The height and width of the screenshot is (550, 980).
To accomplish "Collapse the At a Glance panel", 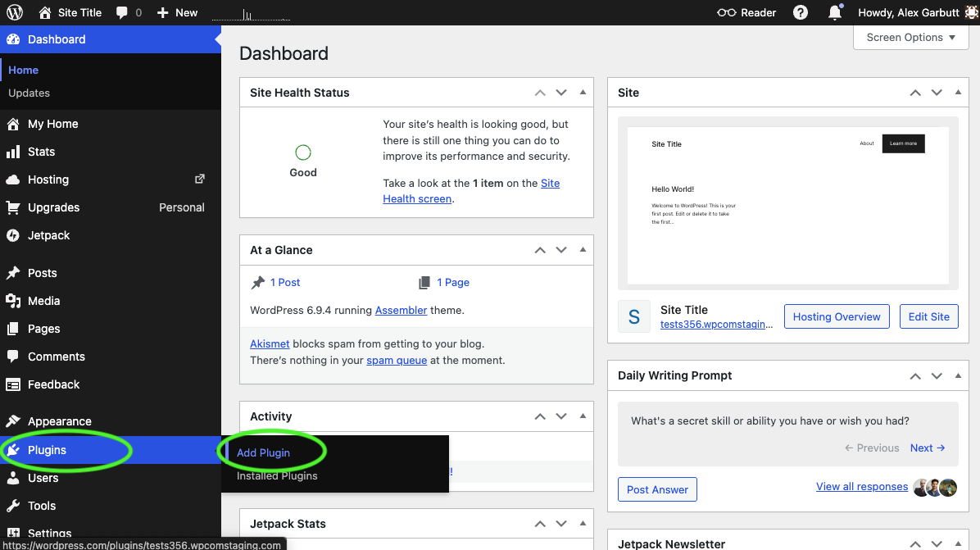I will point(583,250).
